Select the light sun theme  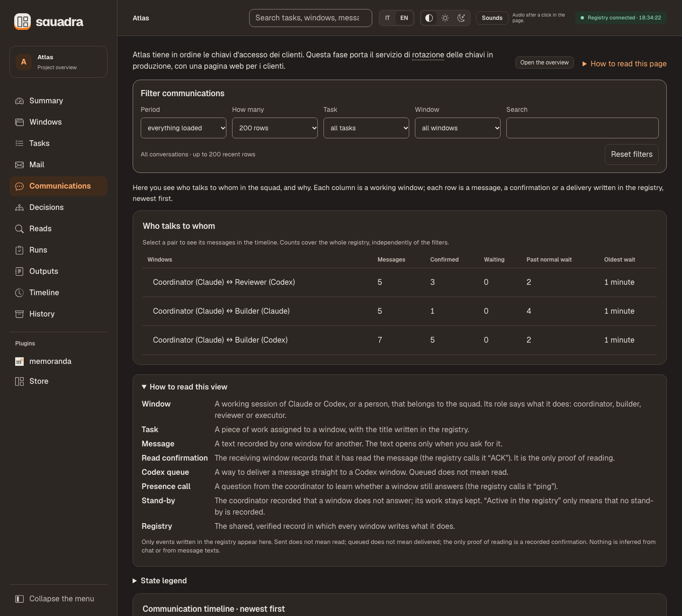(445, 18)
